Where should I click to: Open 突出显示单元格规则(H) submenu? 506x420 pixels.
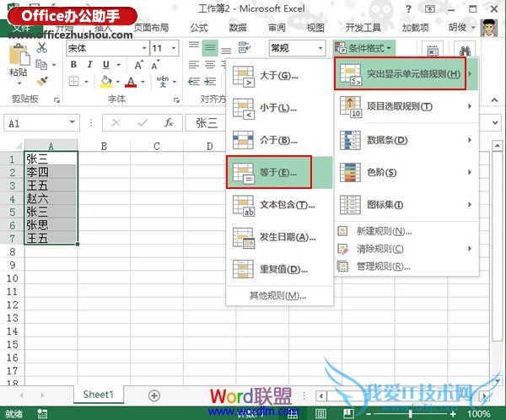(406, 74)
